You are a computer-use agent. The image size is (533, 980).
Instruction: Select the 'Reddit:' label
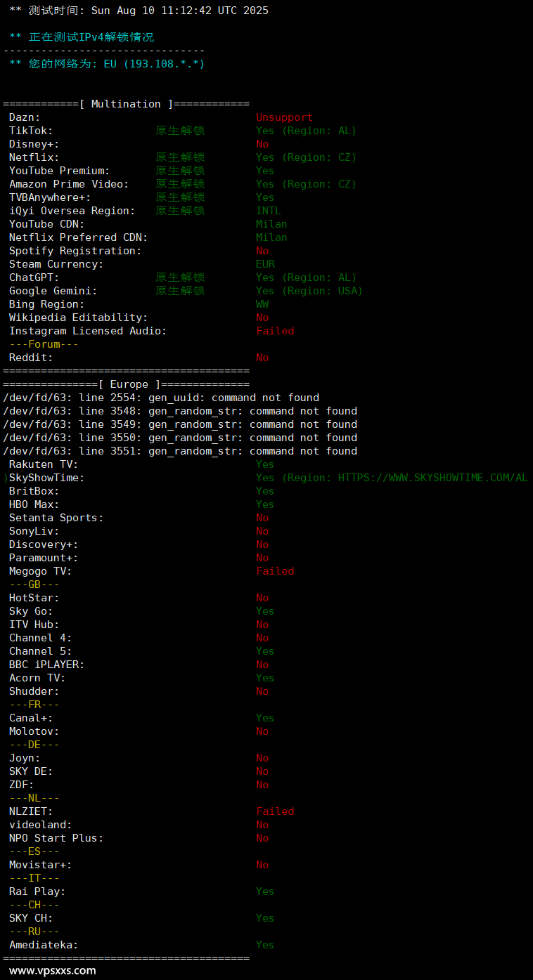(31, 358)
